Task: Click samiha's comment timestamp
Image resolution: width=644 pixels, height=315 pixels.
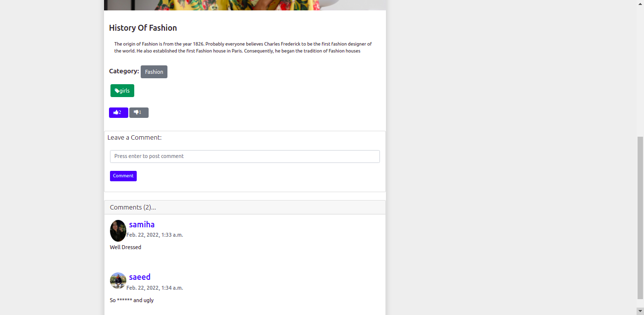Action: click(x=155, y=235)
